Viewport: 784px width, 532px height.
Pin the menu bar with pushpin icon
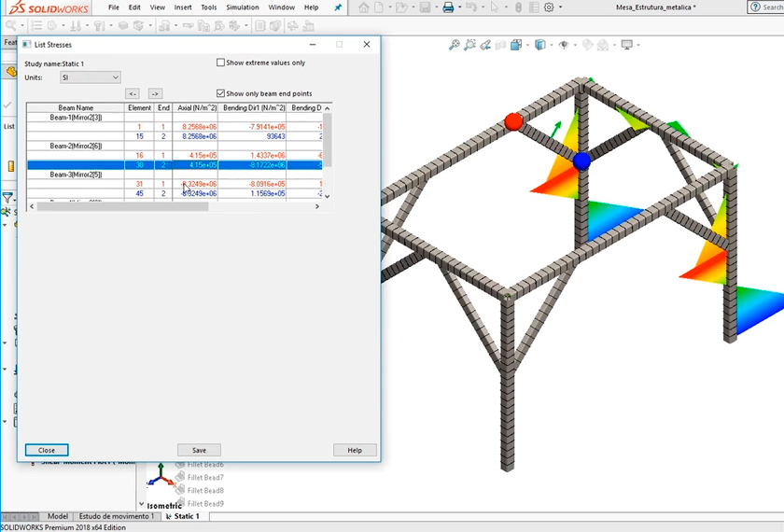(338, 7)
